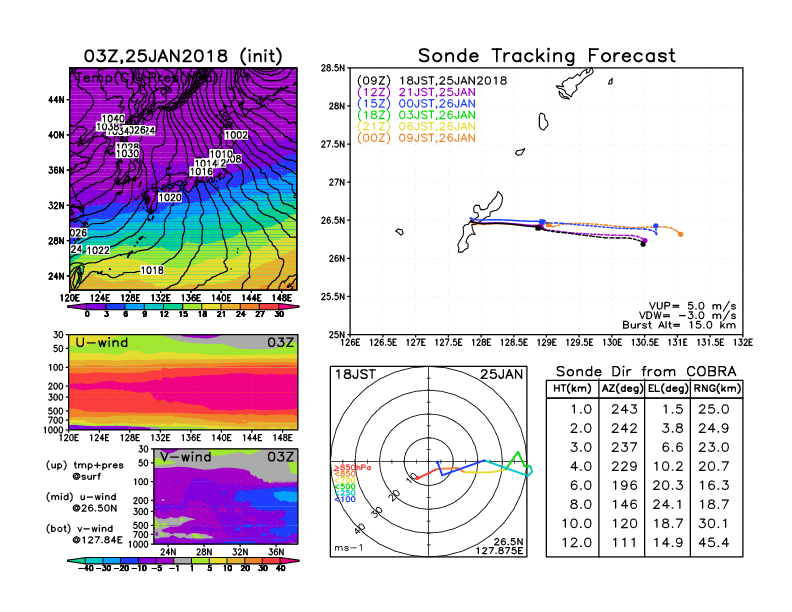Click the 1020 isobar label on the map
The image size is (792, 612).
coord(170,197)
